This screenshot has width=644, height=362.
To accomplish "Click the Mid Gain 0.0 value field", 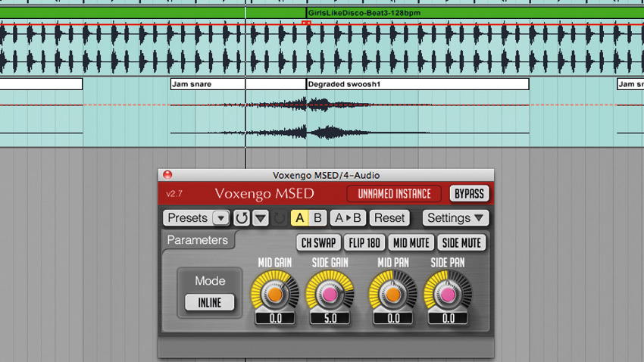I will click(276, 318).
